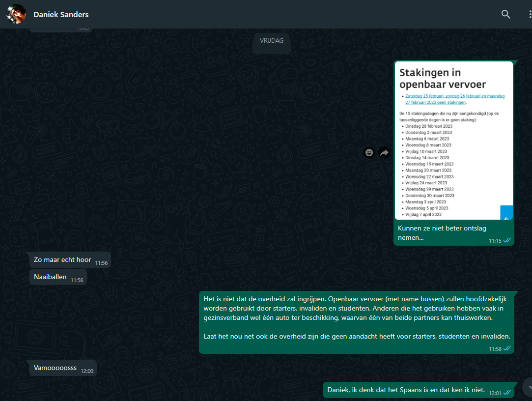React with emoji to the strike image
The height and width of the screenshot is (401, 532).
pyautogui.click(x=369, y=153)
